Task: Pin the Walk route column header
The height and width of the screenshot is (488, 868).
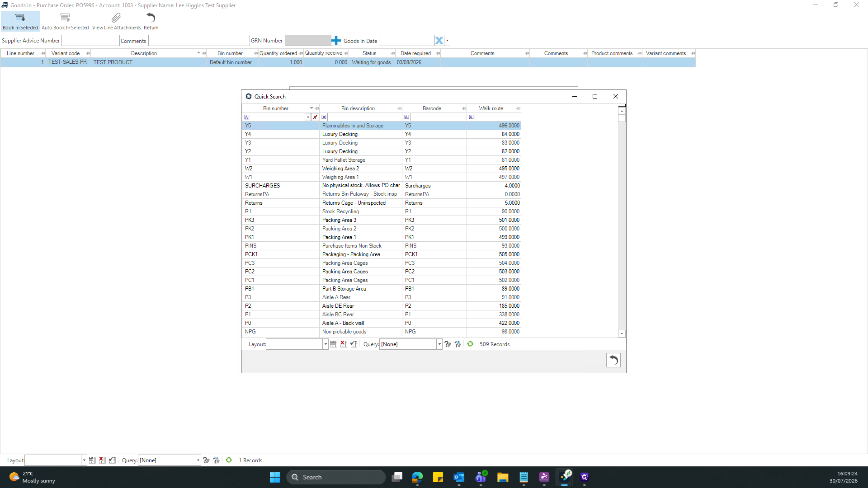Action: click(x=519, y=108)
